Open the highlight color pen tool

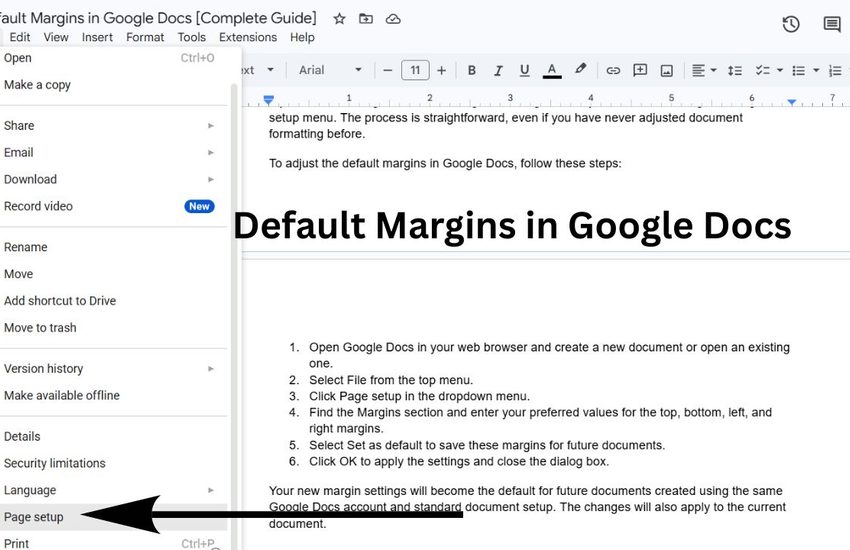point(580,69)
